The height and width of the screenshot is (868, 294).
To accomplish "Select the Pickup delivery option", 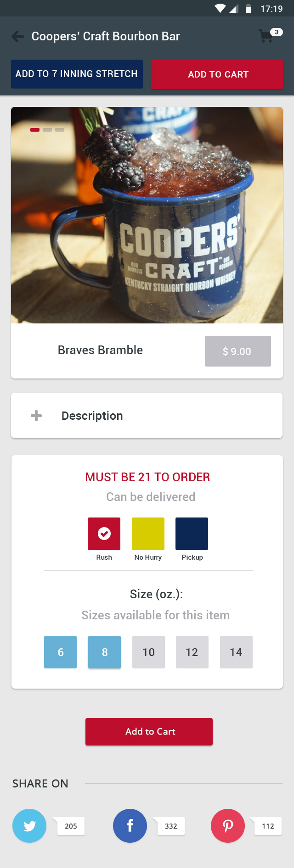I will [192, 534].
